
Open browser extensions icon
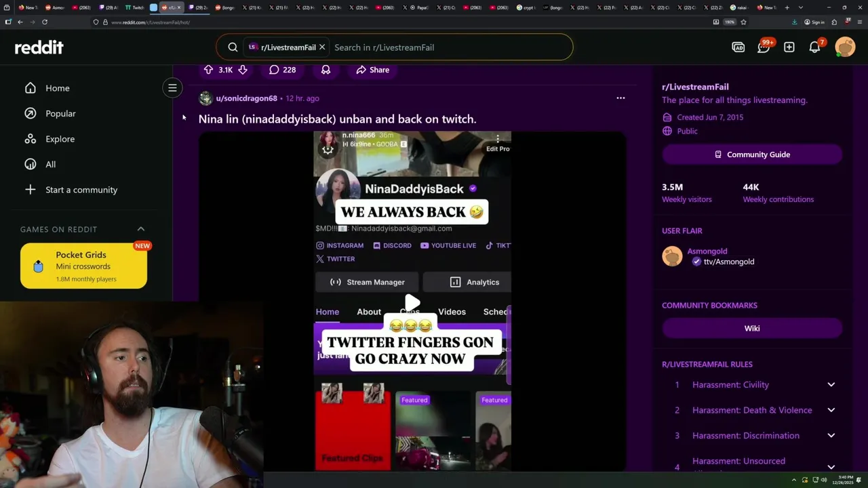pyautogui.click(x=834, y=22)
